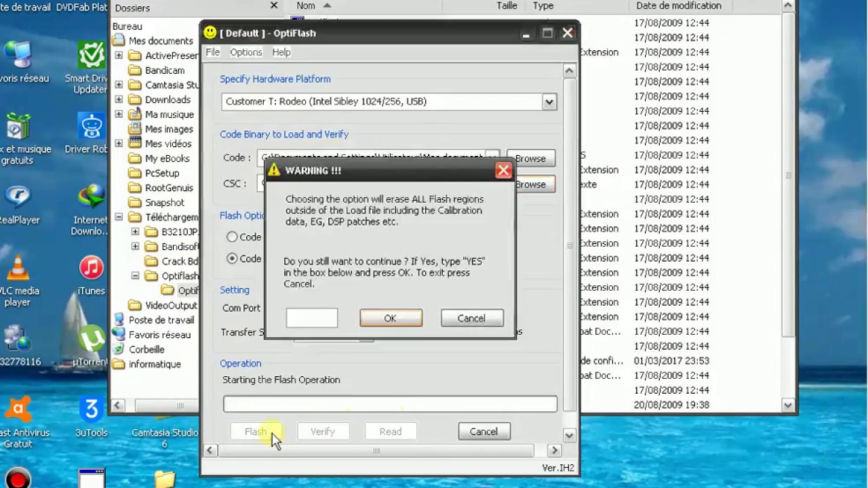
Task: Click OptiFlash vertical scrollbar down arrow
Action: tap(569, 435)
